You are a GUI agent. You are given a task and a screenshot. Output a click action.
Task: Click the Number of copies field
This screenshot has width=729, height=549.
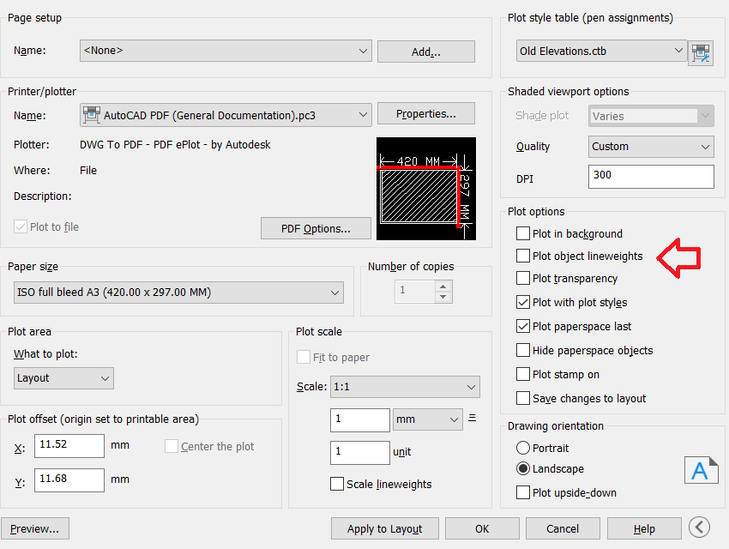click(415, 291)
